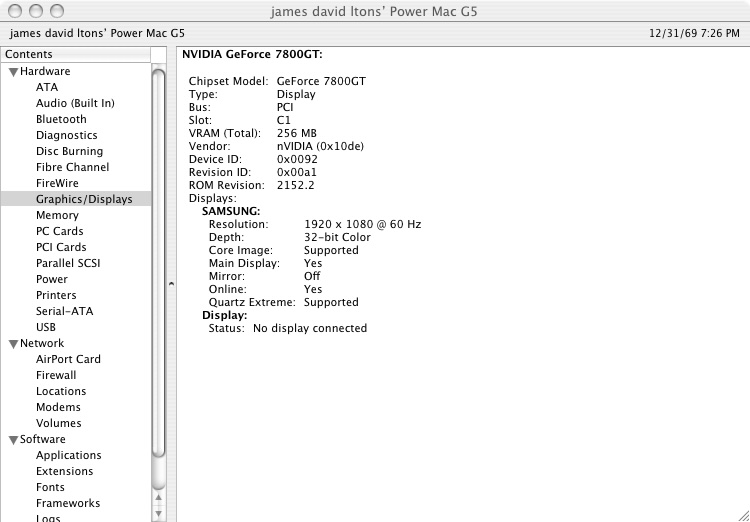Screen dimensions: 750x522
Task: Select PC Cards in the sidebar
Action: [x=59, y=231]
